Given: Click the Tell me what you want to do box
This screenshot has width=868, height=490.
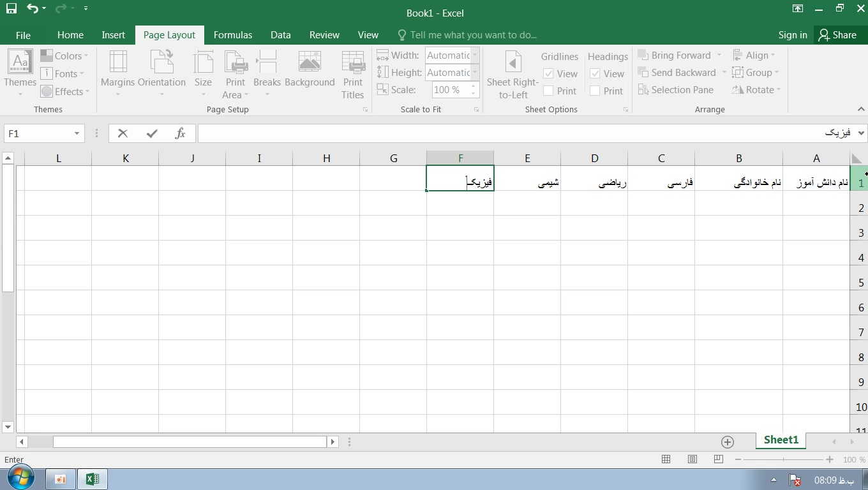Looking at the screenshot, I should (473, 35).
